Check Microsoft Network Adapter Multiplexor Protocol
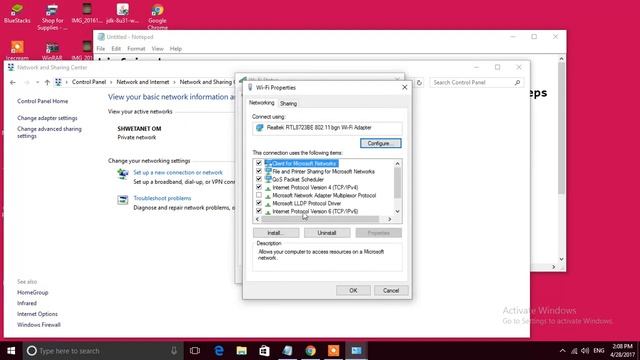640x360 pixels. 259,195
